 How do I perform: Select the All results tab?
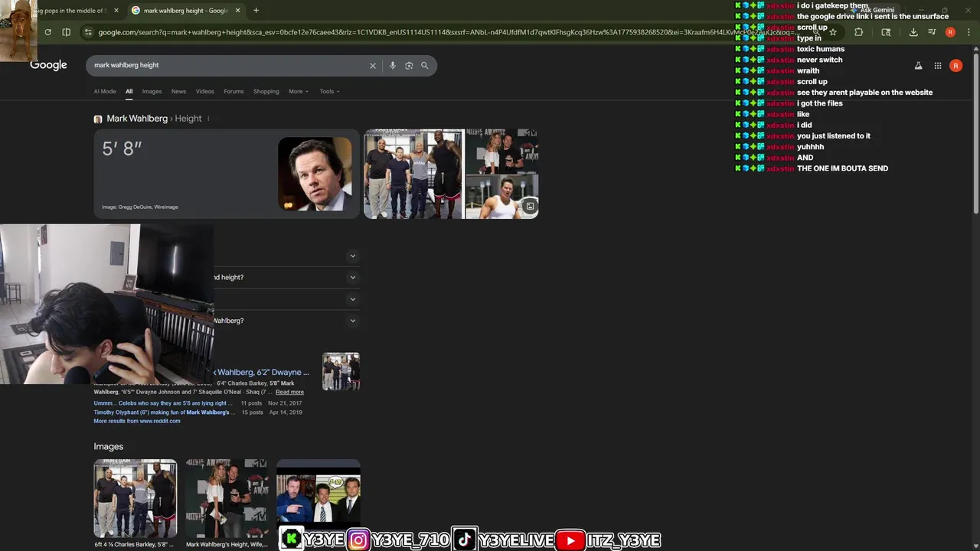click(x=129, y=92)
